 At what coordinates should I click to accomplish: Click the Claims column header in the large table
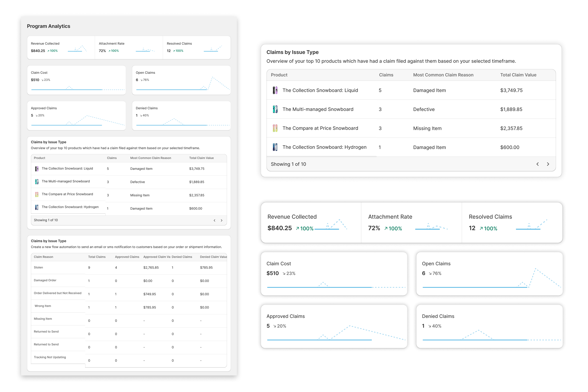click(386, 75)
